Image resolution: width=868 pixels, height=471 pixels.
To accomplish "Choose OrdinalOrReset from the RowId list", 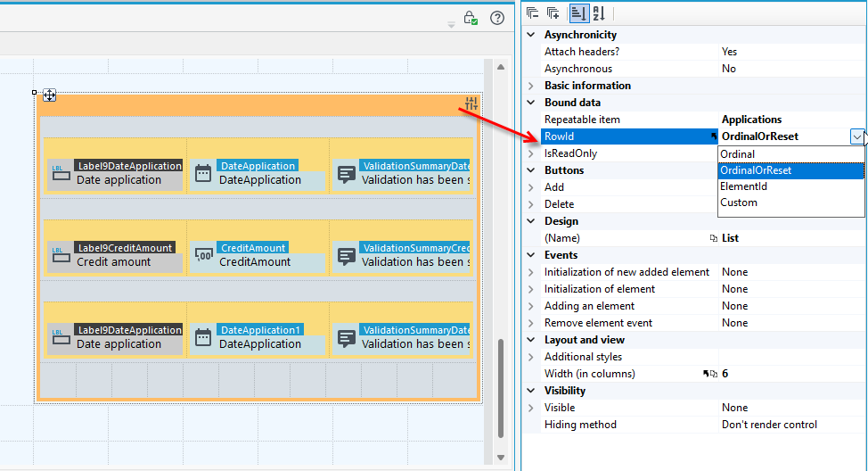I will tap(791, 170).
